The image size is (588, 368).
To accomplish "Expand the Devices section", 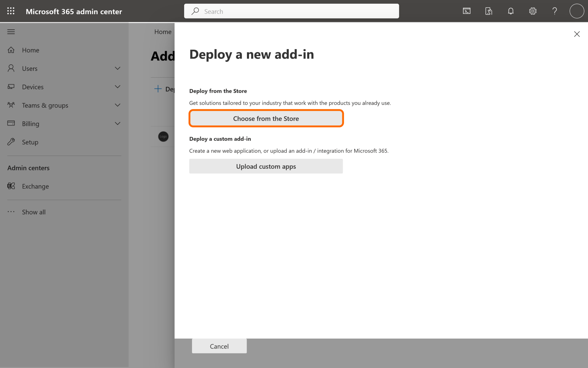I will [x=117, y=87].
